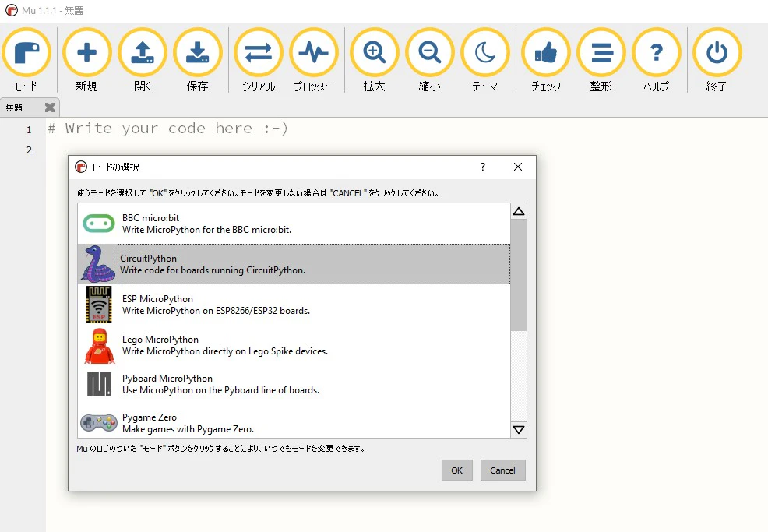The width and height of the screenshot is (768, 532).
Task: Click the mode list scrollbar thumb
Action: click(519, 275)
